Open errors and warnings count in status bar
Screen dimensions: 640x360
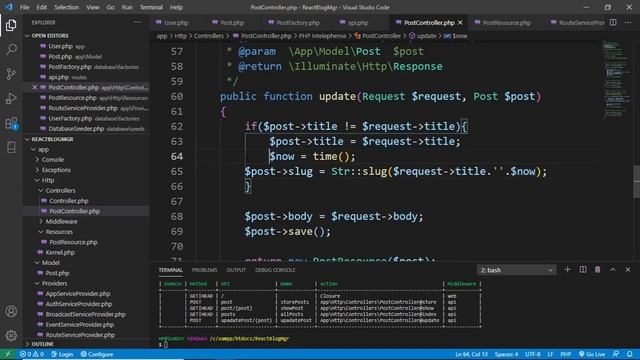coord(32,354)
